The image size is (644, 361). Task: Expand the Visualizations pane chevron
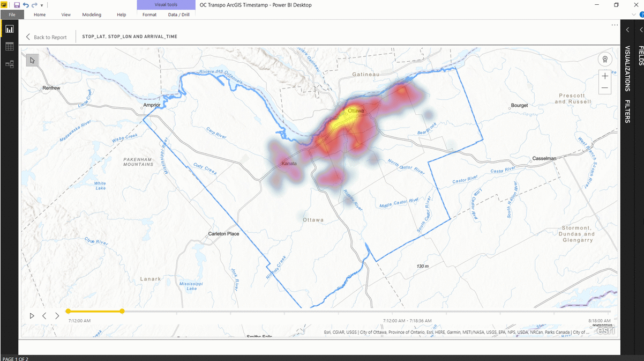[627, 30]
